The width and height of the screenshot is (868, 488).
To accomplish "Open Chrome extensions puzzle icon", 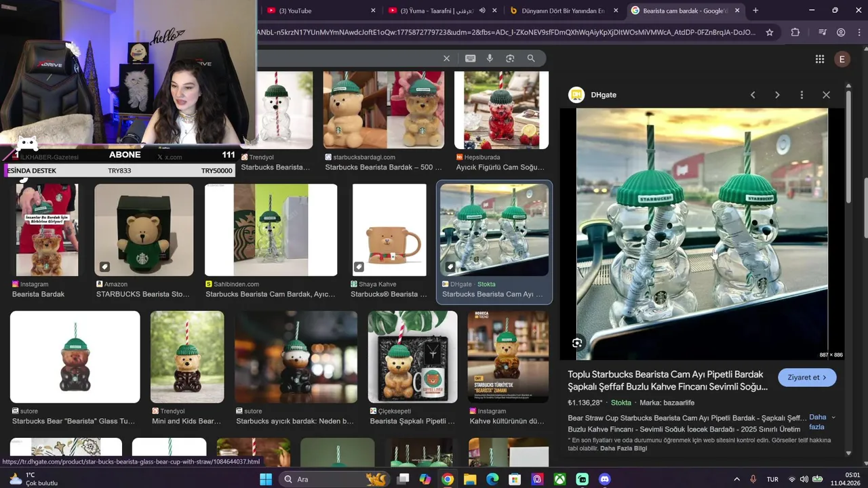I will [795, 32].
